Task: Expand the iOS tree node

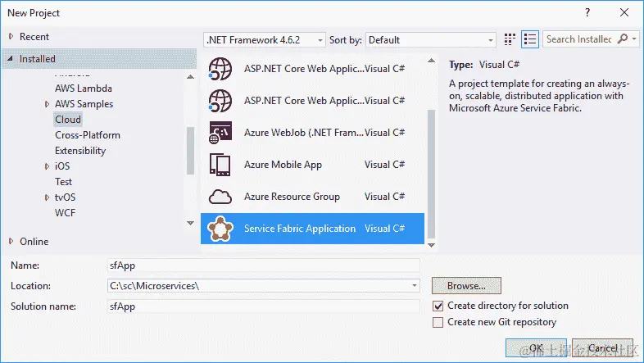Action: [47, 166]
